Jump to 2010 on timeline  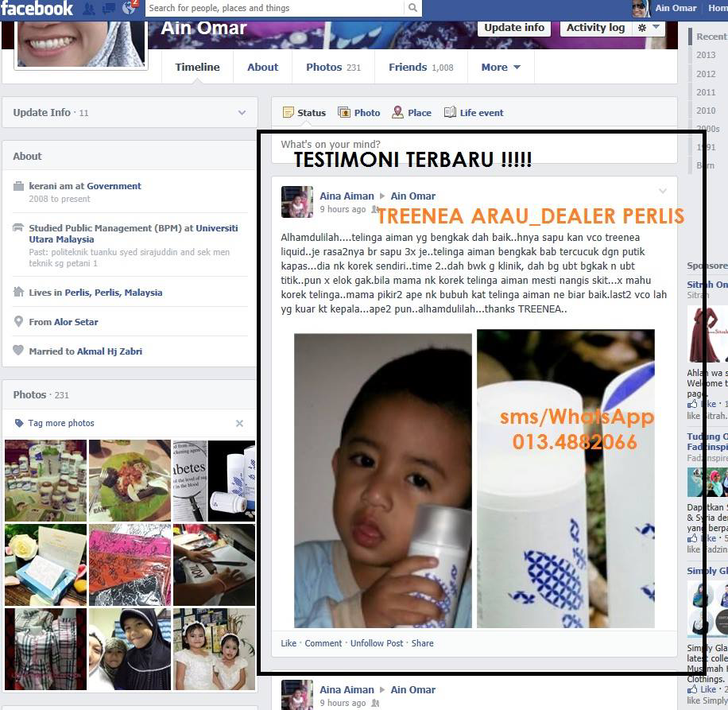tap(706, 110)
